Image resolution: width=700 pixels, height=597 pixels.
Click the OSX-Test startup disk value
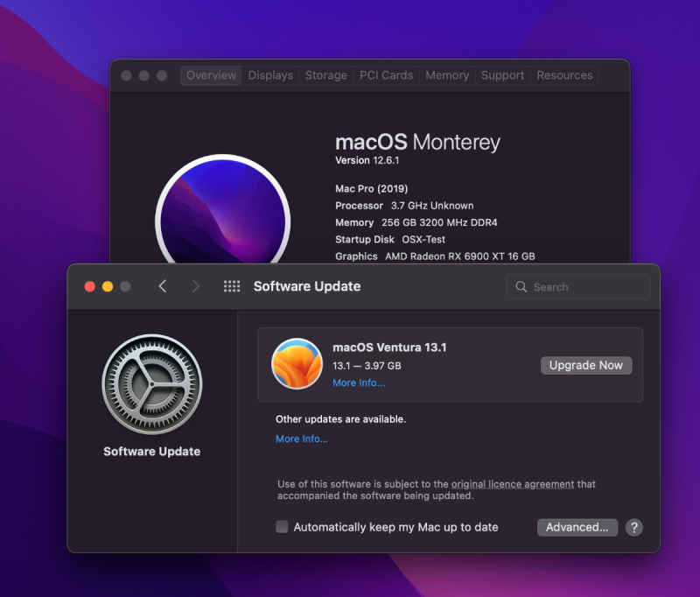coord(423,239)
